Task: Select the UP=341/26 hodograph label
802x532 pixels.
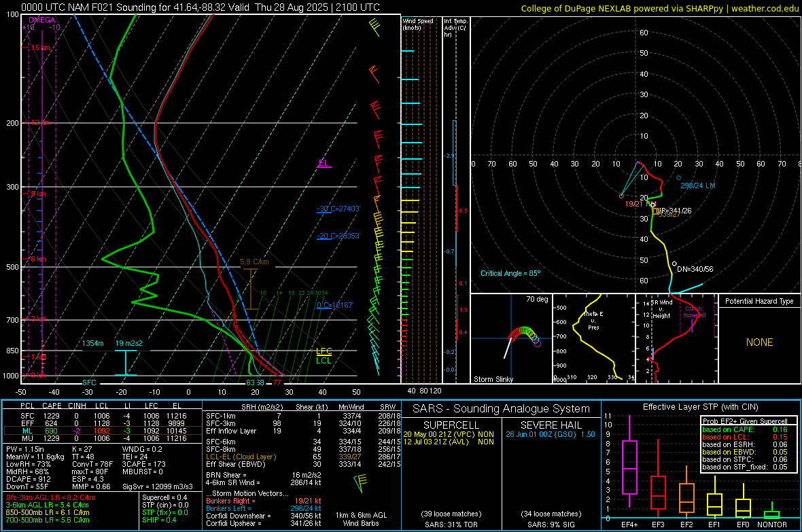Action: [x=673, y=210]
